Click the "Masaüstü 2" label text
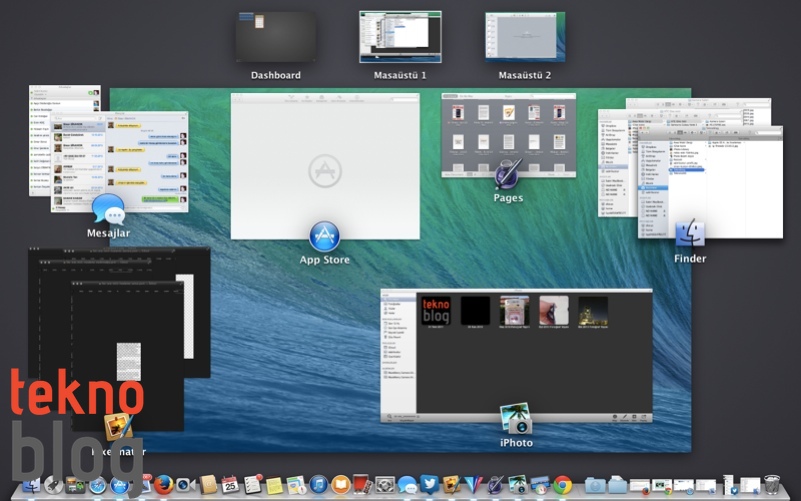 (x=525, y=75)
